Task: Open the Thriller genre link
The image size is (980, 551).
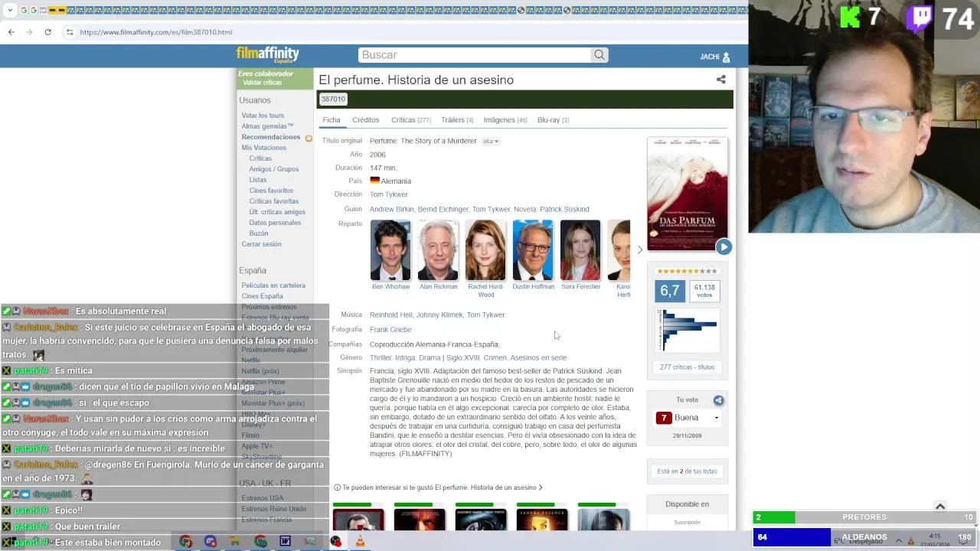Action: [x=381, y=357]
